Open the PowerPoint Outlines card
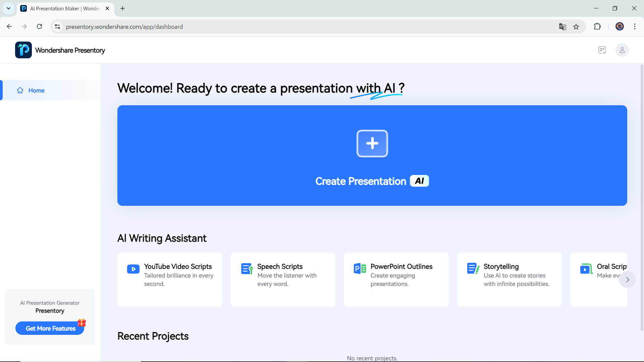The image size is (644, 362). coord(396,280)
